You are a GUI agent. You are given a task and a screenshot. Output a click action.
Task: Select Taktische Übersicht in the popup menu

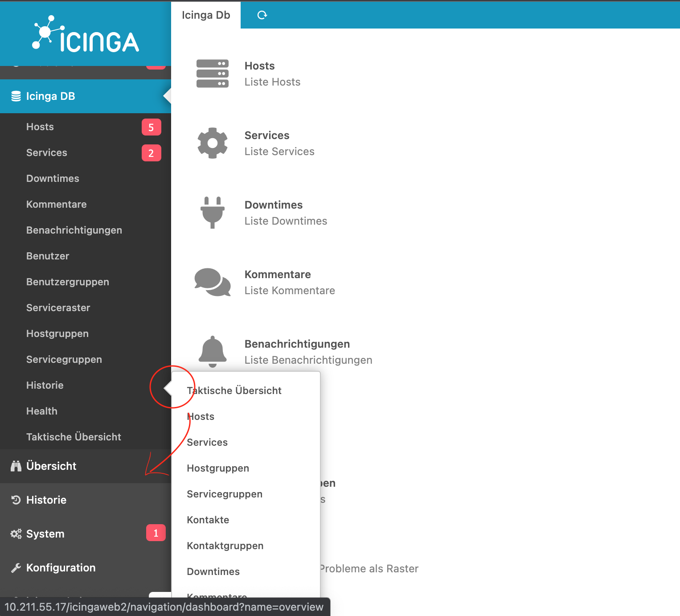[234, 390]
